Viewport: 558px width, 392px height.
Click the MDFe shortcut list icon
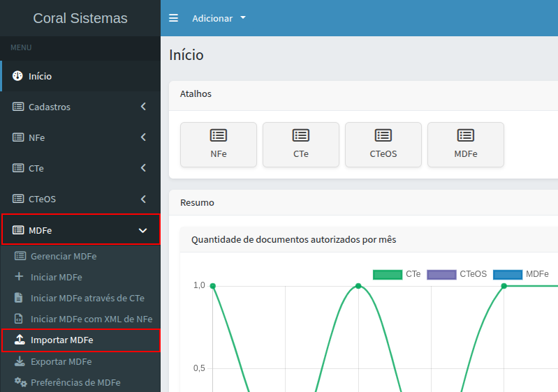(466, 135)
